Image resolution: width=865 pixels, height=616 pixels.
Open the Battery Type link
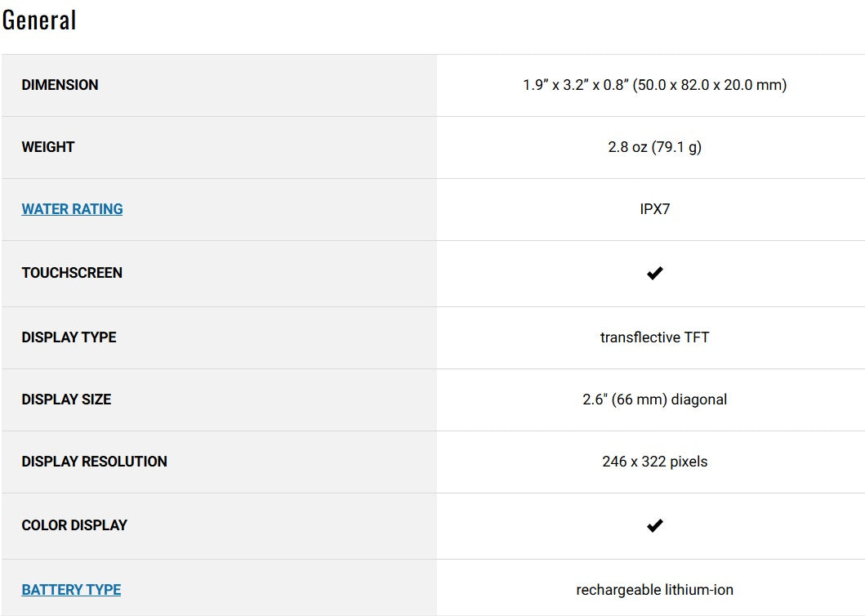click(x=71, y=590)
